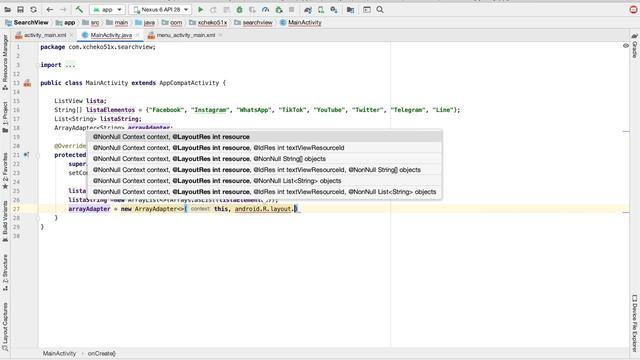The height and width of the screenshot is (360, 640).
Task: Open the 2: Favorites tool window
Action: (5, 171)
